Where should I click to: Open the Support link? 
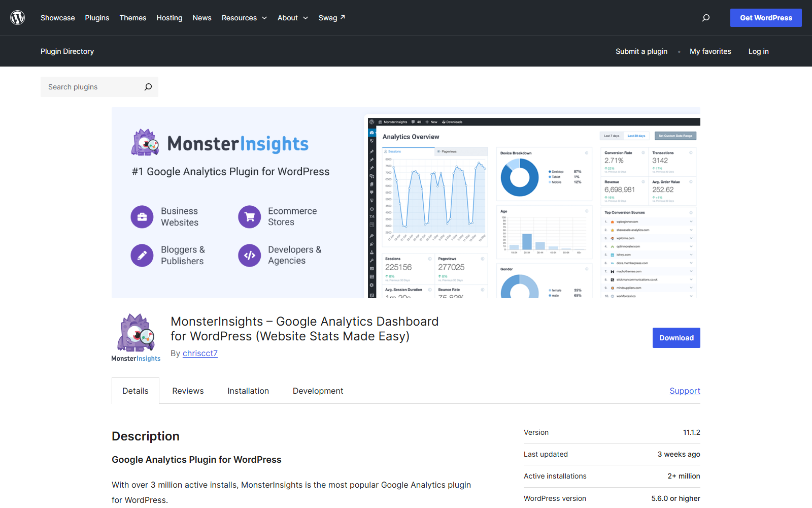pyautogui.click(x=685, y=391)
